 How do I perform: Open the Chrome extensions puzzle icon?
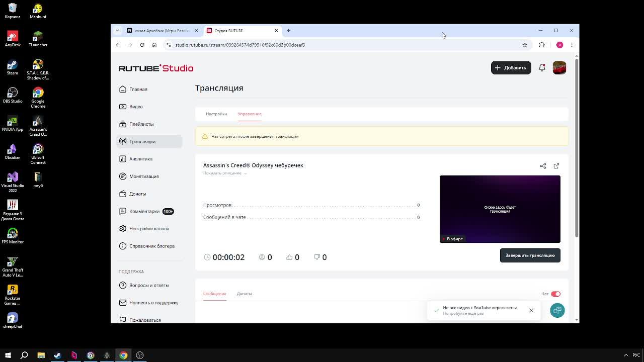[x=542, y=45]
